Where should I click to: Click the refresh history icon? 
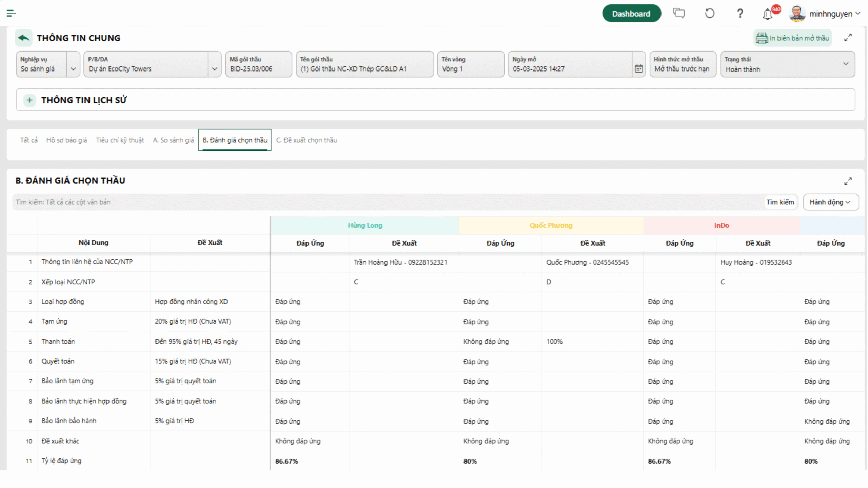pos(710,14)
